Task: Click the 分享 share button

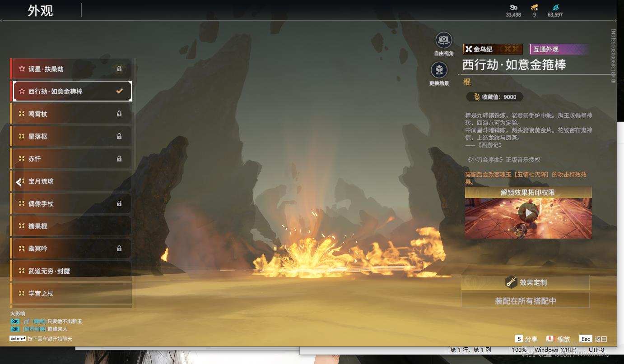Action: point(526,339)
